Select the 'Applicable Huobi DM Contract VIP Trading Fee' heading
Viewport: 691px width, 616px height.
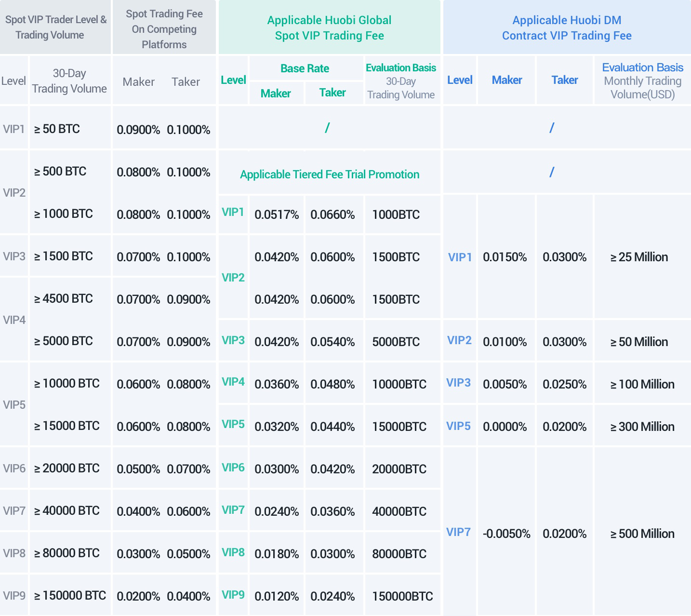coord(567,27)
